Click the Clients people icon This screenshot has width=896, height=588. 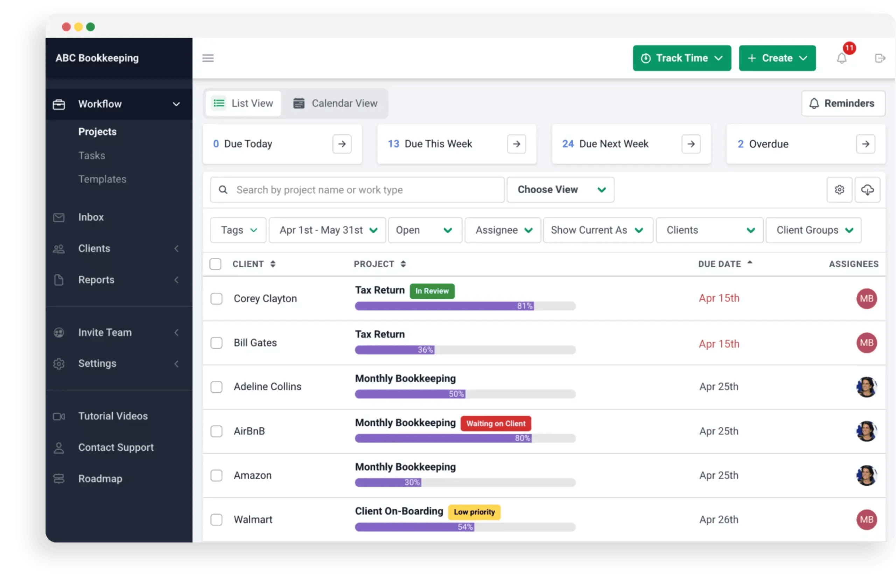[59, 248]
